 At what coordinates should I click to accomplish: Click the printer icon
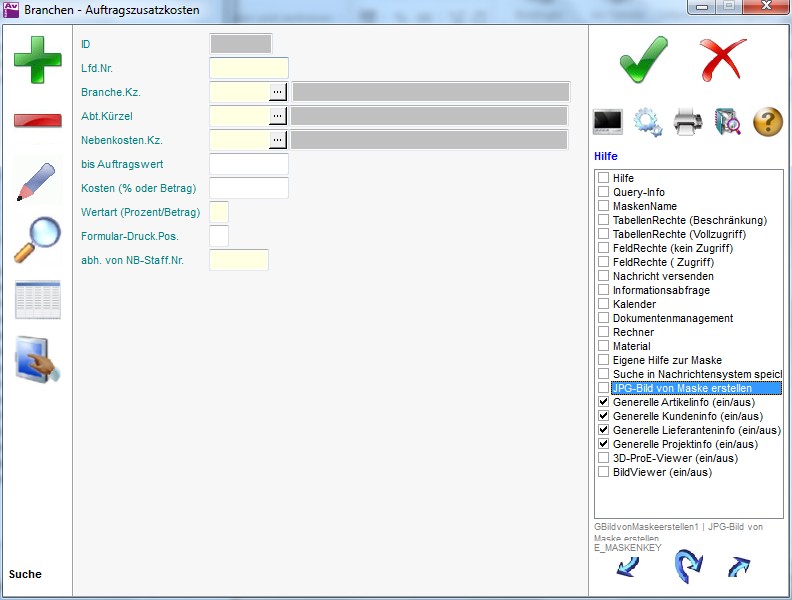point(688,122)
